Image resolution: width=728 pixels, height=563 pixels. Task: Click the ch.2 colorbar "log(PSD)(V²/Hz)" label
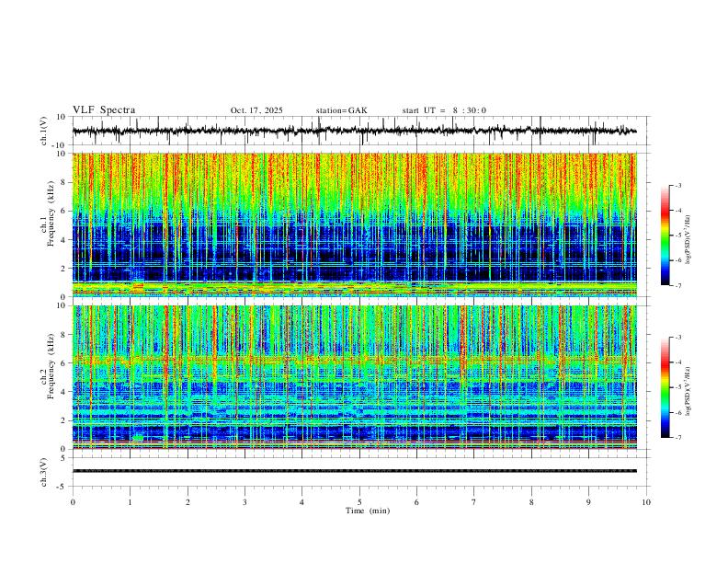pyautogui.click(x=688, y=391)
